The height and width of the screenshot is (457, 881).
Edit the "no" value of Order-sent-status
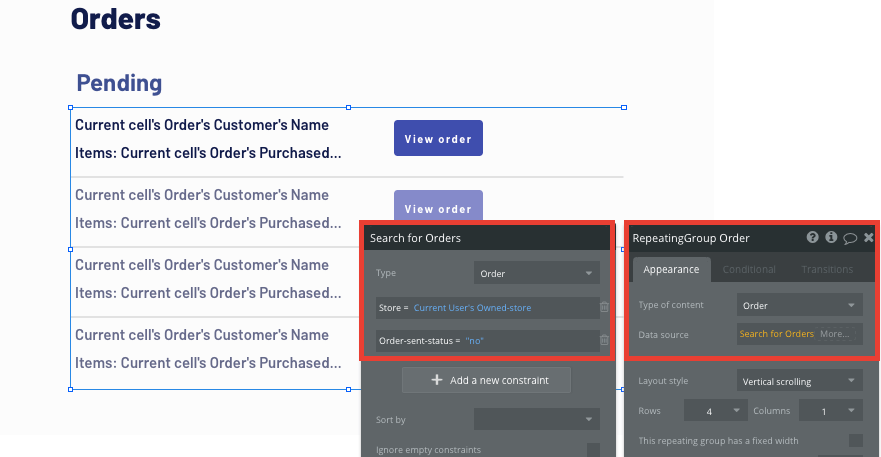click(474, 341)
